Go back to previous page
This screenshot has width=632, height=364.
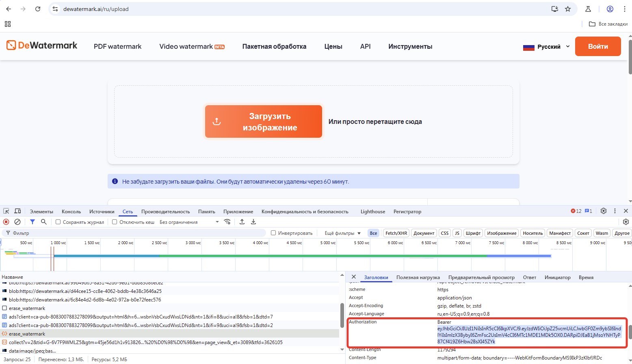(x=9, y=9)
